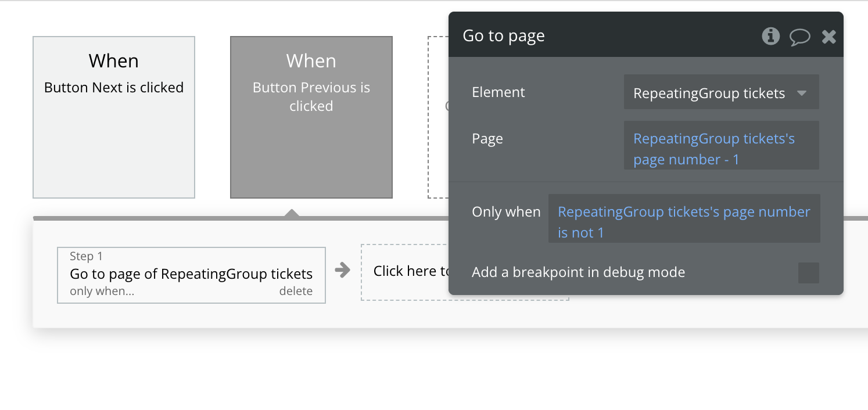Click delete on Step 1 action
The image size is (868, 410).
pyautogui.click(x=296, y=291)
